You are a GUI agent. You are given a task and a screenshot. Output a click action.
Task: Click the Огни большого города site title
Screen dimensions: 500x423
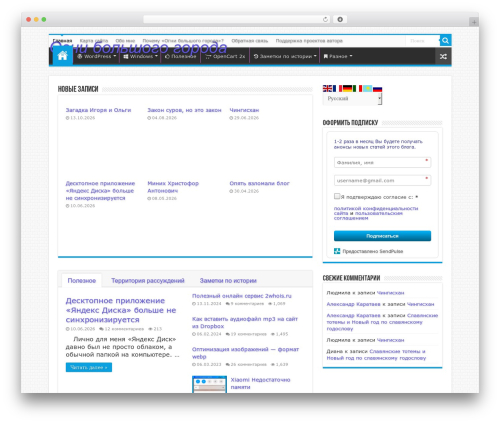pyautogui.click(x=139, y=47)
